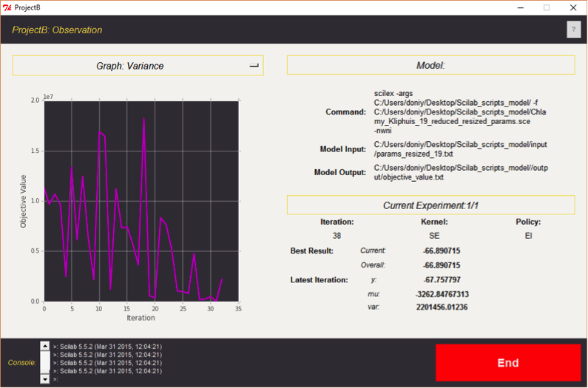Click the Policy value EI
Viewport: 588px width, 388px height.
tap(528, 236)
